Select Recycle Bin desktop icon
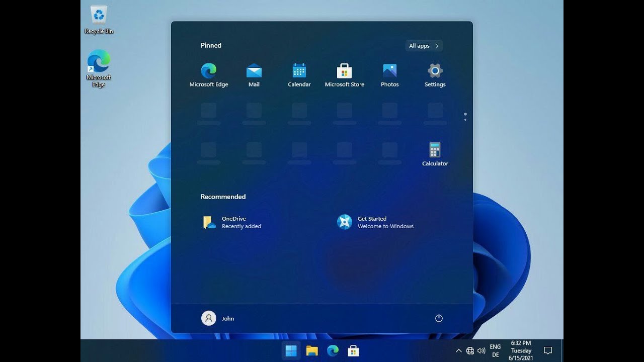Image resolution: width=644 pixels, height=362 pixels. pos(99,21)
